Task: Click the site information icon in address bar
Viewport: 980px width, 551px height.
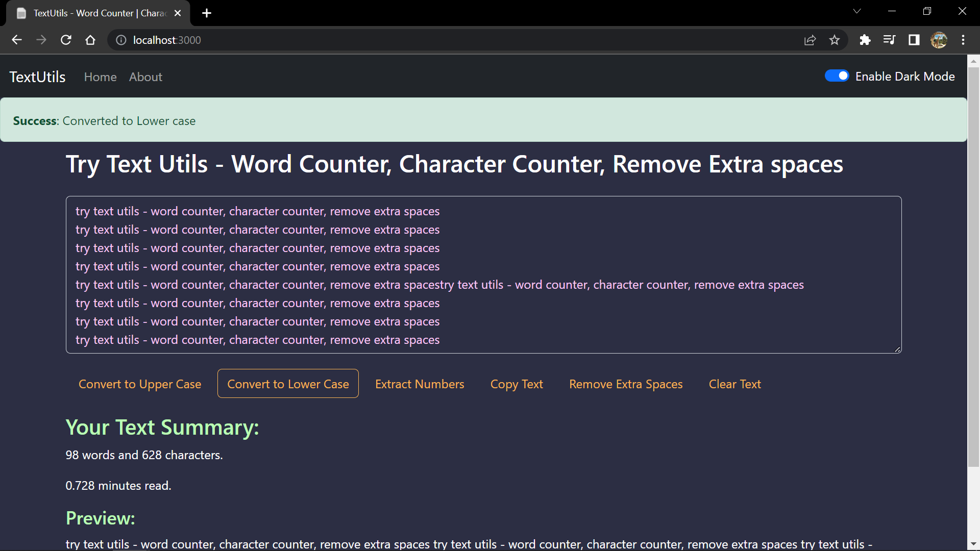Action: click(x=120, y=40)
